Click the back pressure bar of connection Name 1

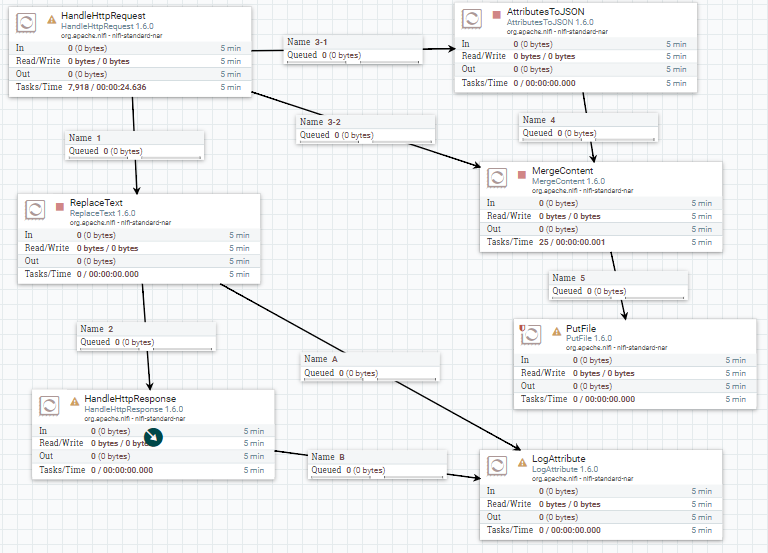click(134, 157)
